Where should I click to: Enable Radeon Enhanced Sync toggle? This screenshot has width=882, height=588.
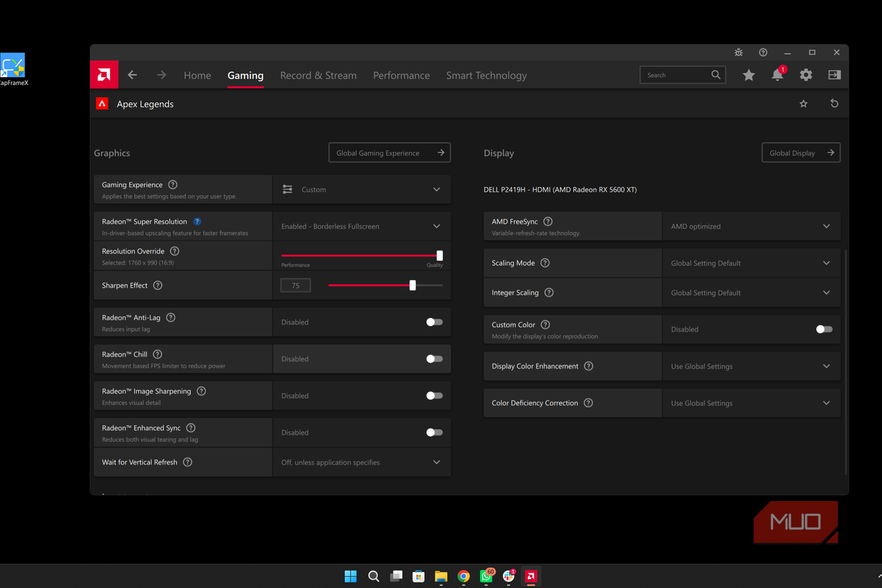tap(434, 433)
